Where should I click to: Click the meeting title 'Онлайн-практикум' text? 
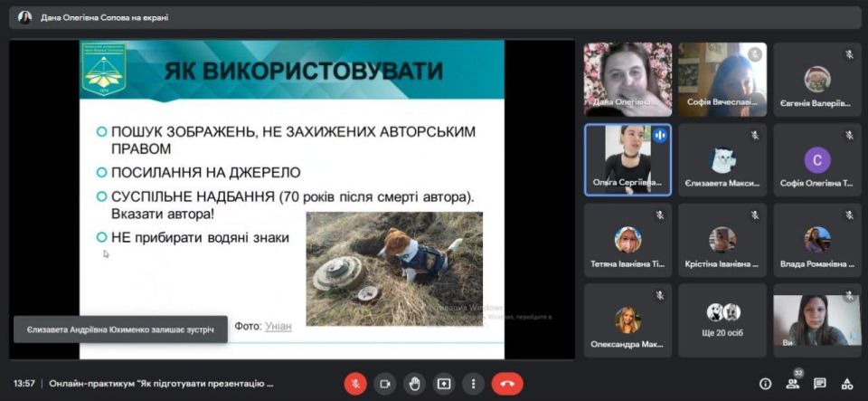coord(161,383)
